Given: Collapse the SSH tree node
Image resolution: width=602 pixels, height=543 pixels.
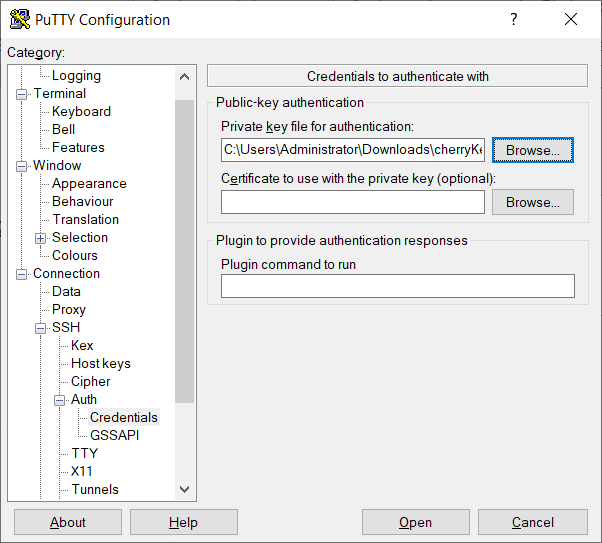Looking at the screenshot, I should [x=40, y=328].
